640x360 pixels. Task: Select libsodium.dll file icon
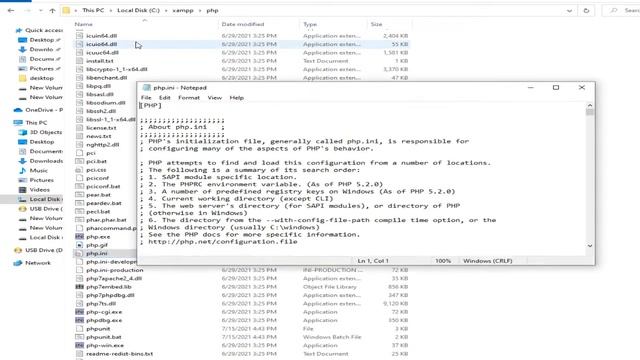point(79,103)
